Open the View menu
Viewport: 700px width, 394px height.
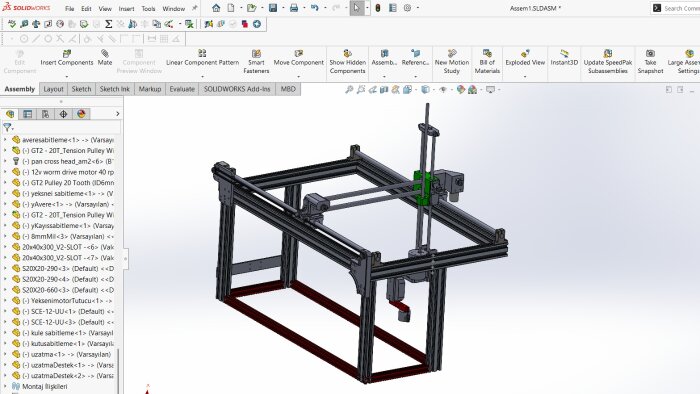pos(105,8)
